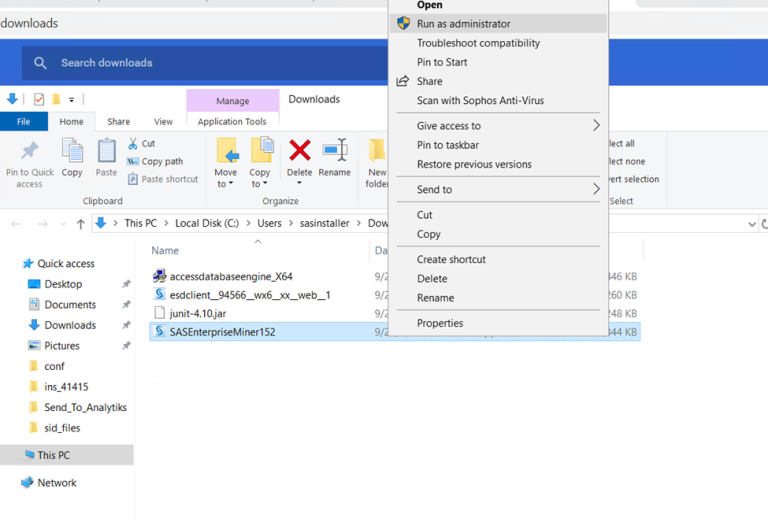
Task: Click the Manage contextual tab
Action: tap(233, 100)
